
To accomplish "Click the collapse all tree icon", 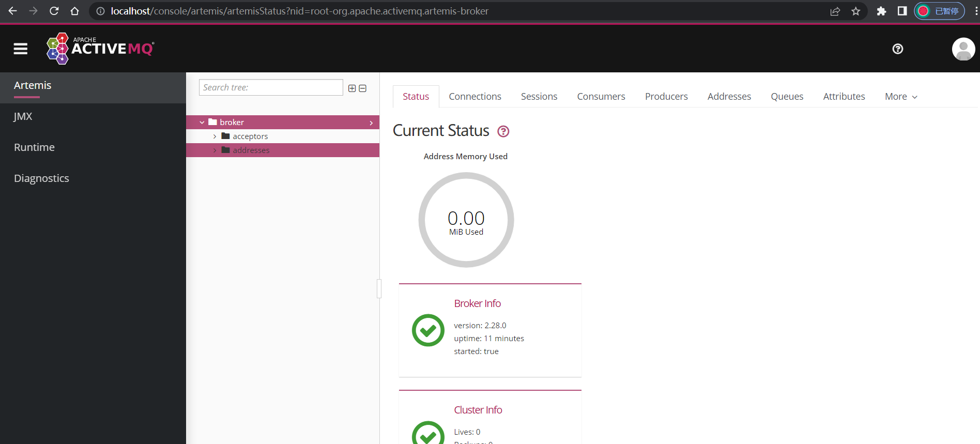I will (x=363, y=88).
